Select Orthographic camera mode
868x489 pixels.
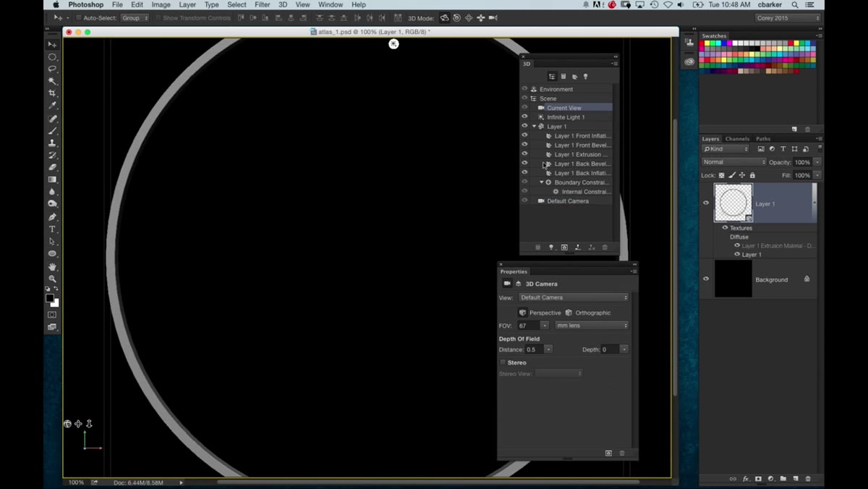coord(587,312)
